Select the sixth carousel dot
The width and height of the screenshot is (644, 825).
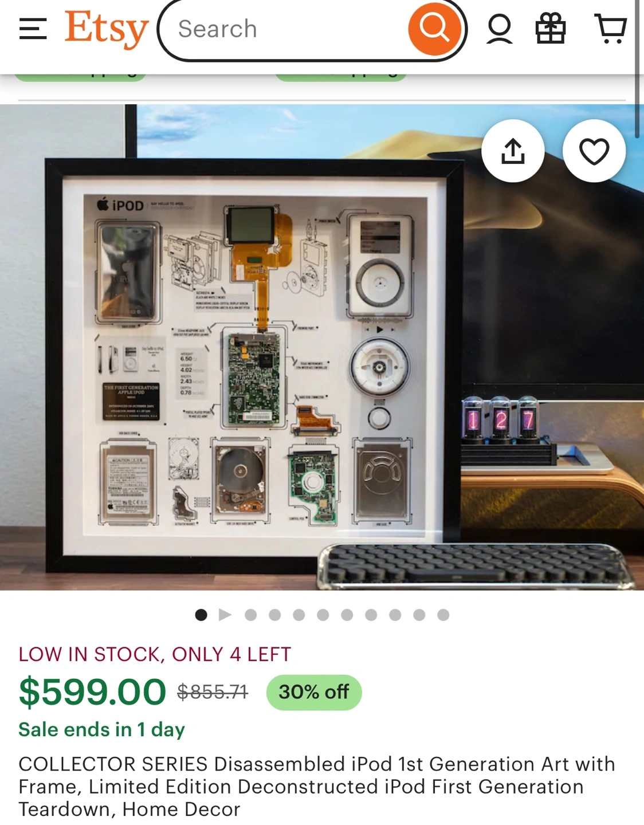pos(323,615)
